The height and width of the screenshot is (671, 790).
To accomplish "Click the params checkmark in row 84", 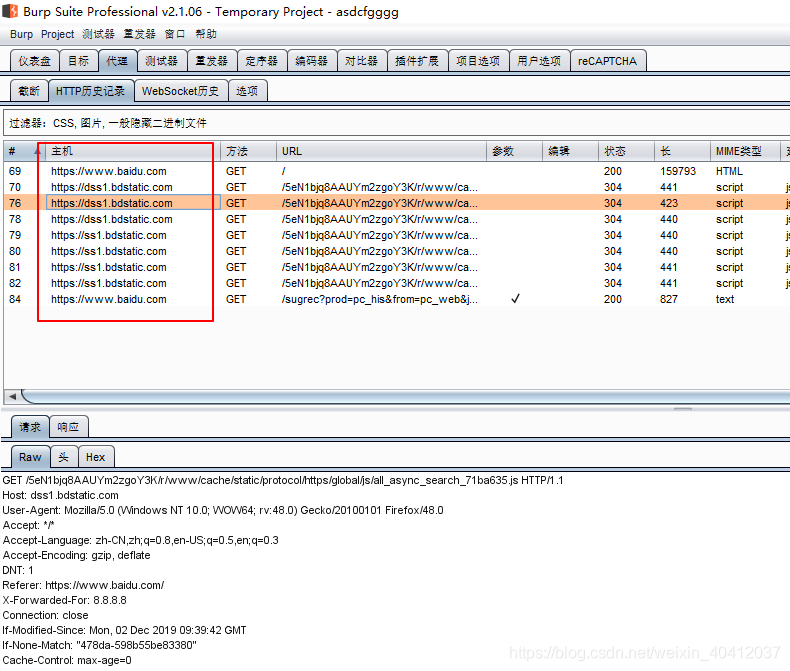I will click(x=515, y=299).
